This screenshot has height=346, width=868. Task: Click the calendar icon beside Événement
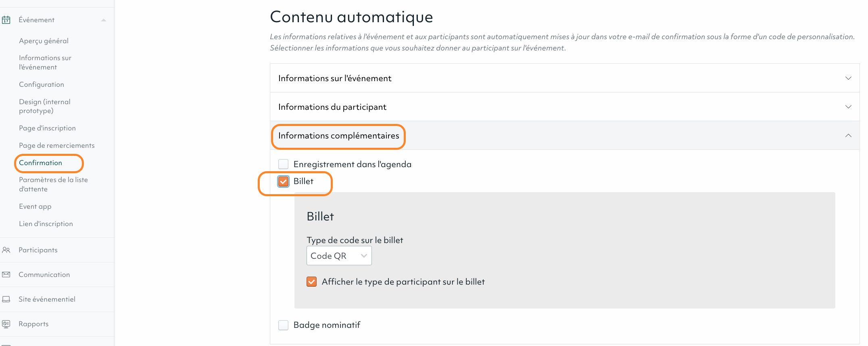(6, 20)
